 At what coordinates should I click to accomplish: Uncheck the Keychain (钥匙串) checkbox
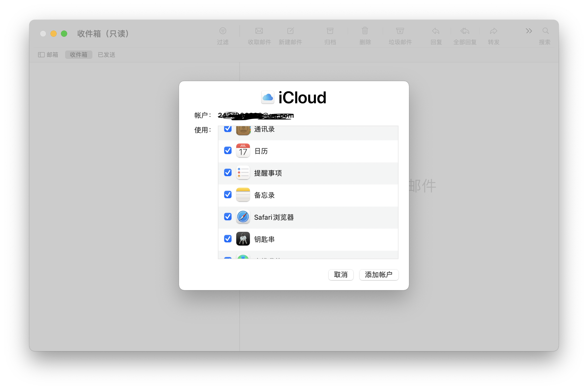point(228,239)
